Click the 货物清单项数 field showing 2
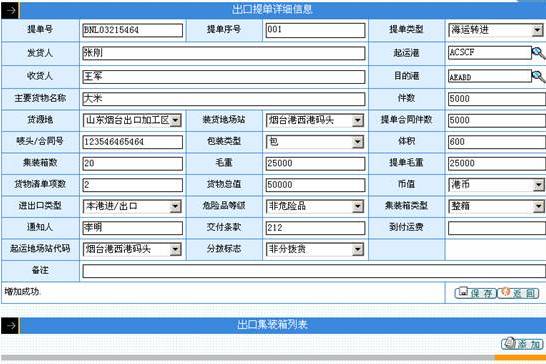The width and height of the screenshot is (546, 364). click(x=133, y=185)
